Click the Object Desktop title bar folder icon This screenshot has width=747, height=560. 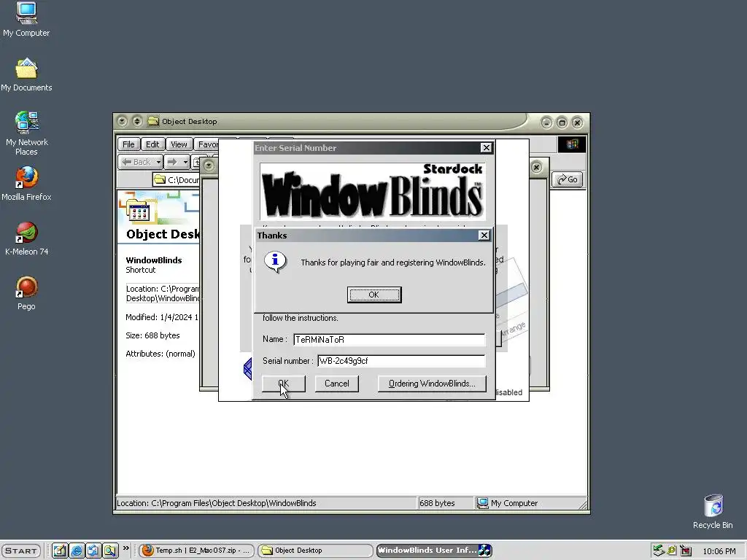pos(153,122)
